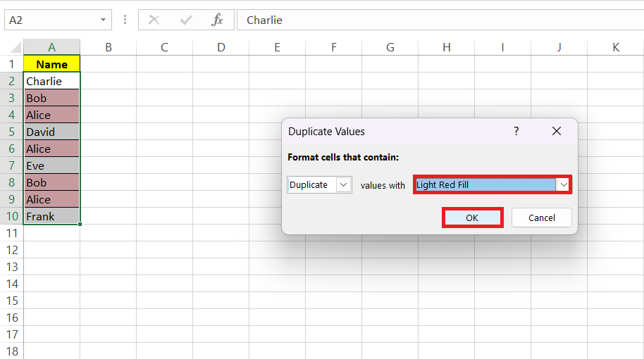Select column H header
Viewport: 644px width, 359px height.
pos(447,47)
